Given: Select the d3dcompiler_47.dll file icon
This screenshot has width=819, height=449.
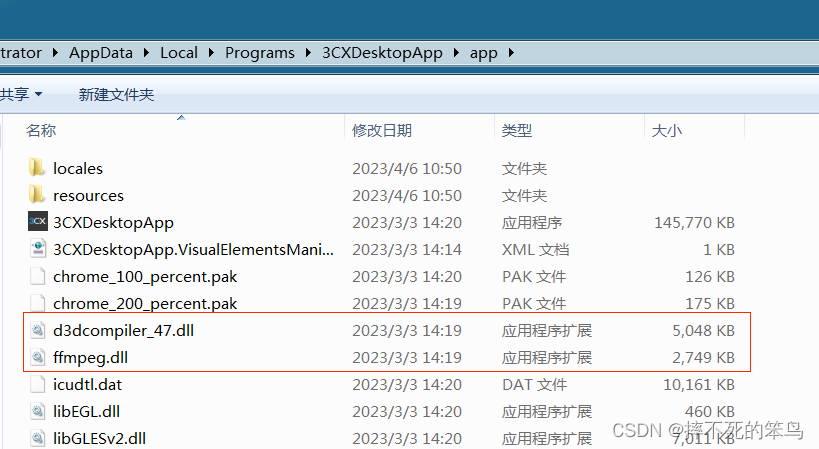Looking at the screenshot, I should [38, 330].
